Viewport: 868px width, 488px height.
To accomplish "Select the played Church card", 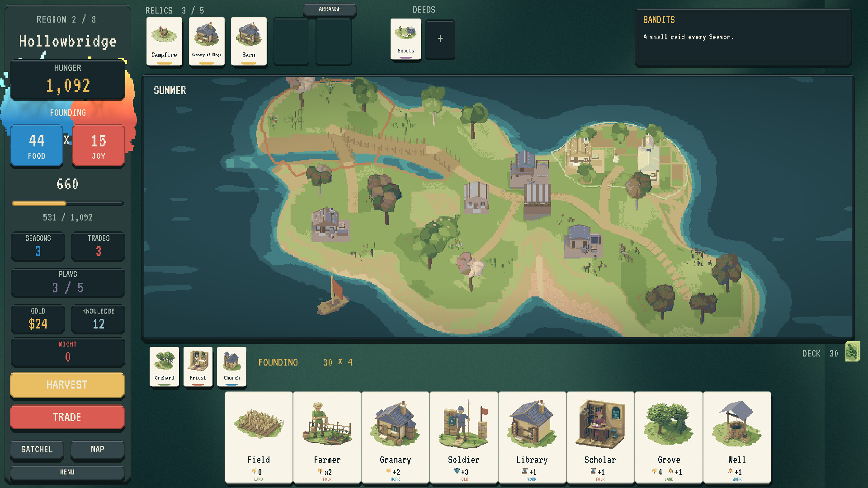I will 231,367.
